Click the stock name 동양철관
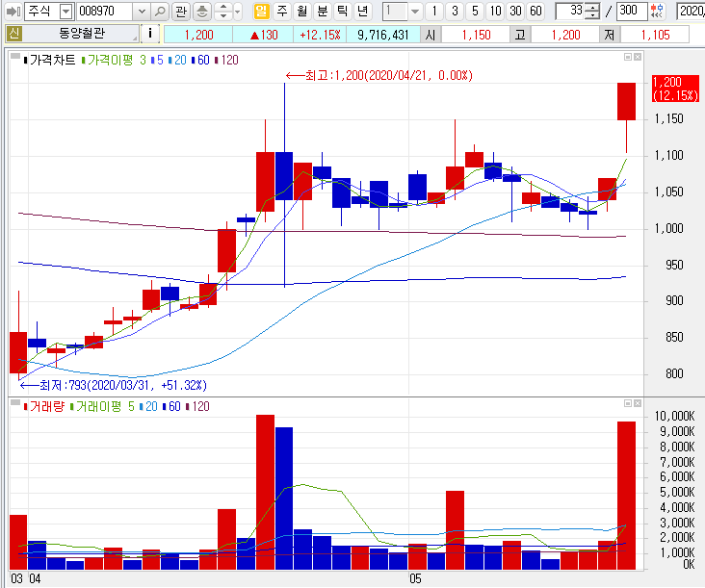Image resolution: width=705 pixels, height=588 pixels. 81,34
